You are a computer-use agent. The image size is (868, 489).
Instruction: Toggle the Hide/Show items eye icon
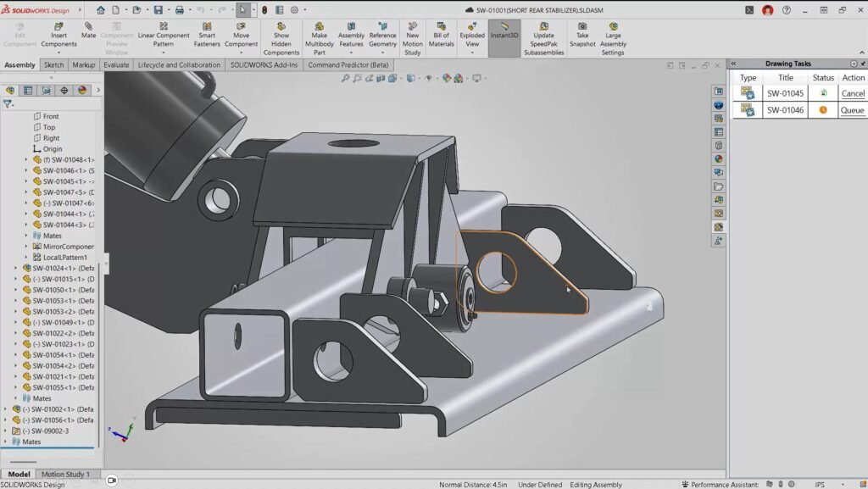428,79
